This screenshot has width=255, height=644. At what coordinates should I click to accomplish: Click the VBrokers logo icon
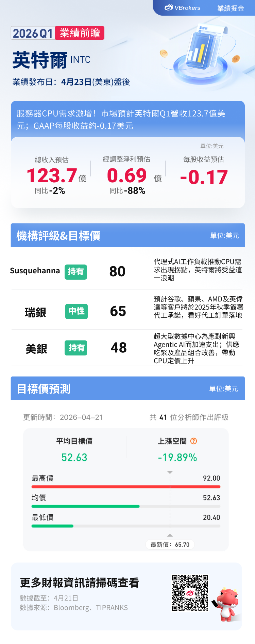click(169, 8)
